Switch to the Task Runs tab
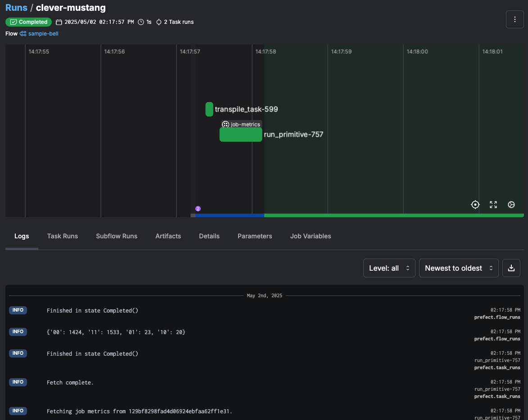Screen dimensions: 528x420 pyautogui.click(x=63, y=236)
